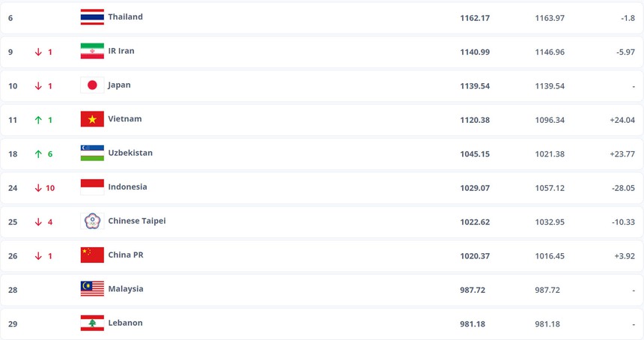Select Vietnam's total points 1120.38

(475, 119)
